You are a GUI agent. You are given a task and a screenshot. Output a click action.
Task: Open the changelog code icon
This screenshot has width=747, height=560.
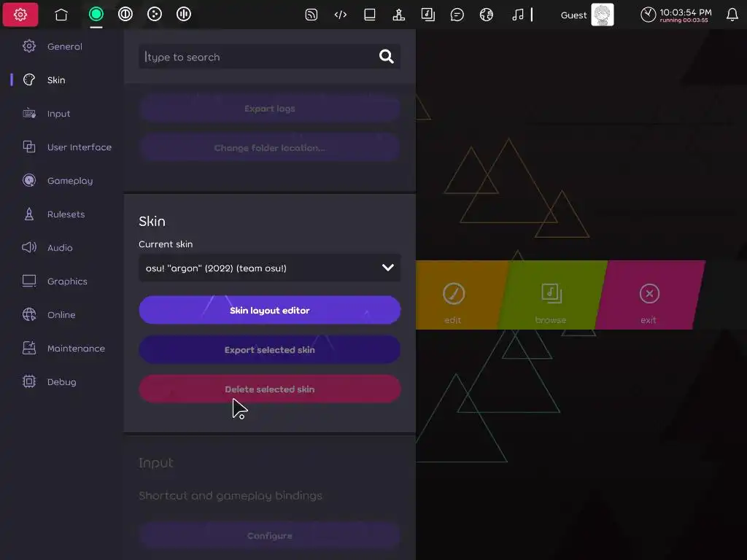click(x=341, y=15)
